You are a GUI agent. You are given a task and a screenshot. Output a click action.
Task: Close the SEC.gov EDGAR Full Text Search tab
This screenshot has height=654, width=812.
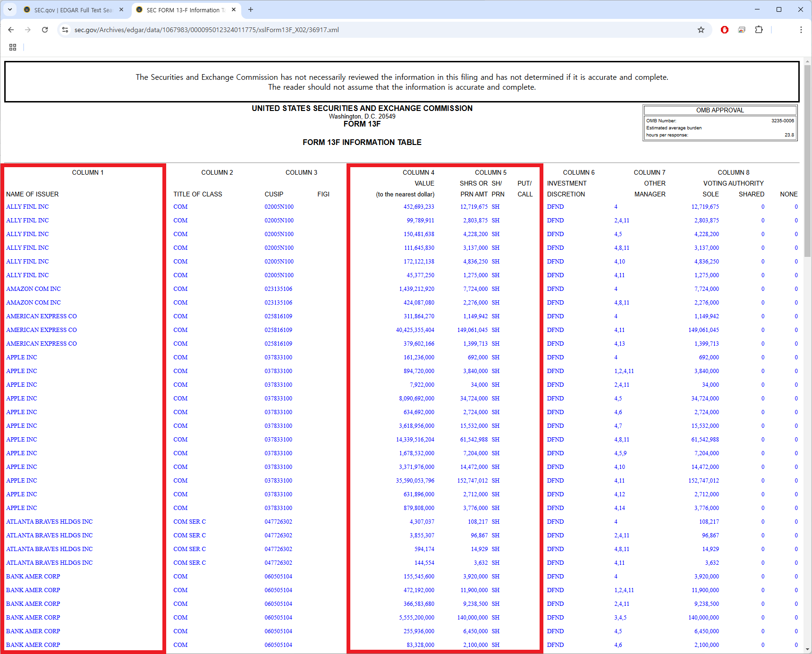(121, 9)
